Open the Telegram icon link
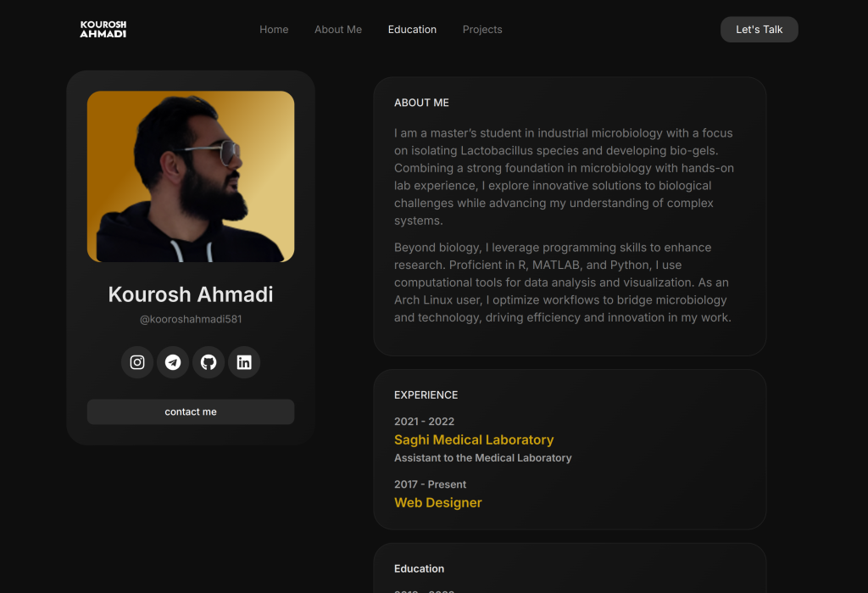 pos(173,362)
